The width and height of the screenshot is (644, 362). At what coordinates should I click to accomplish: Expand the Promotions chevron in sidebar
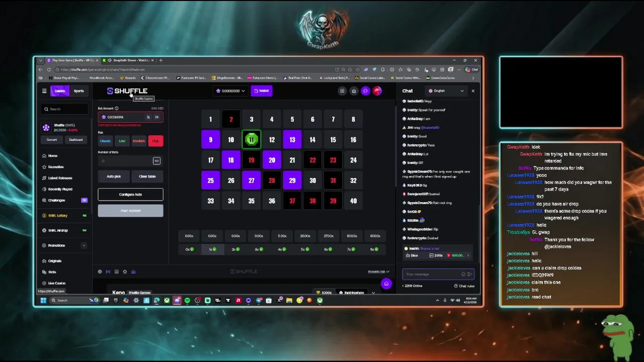click(x=84, y=245)
